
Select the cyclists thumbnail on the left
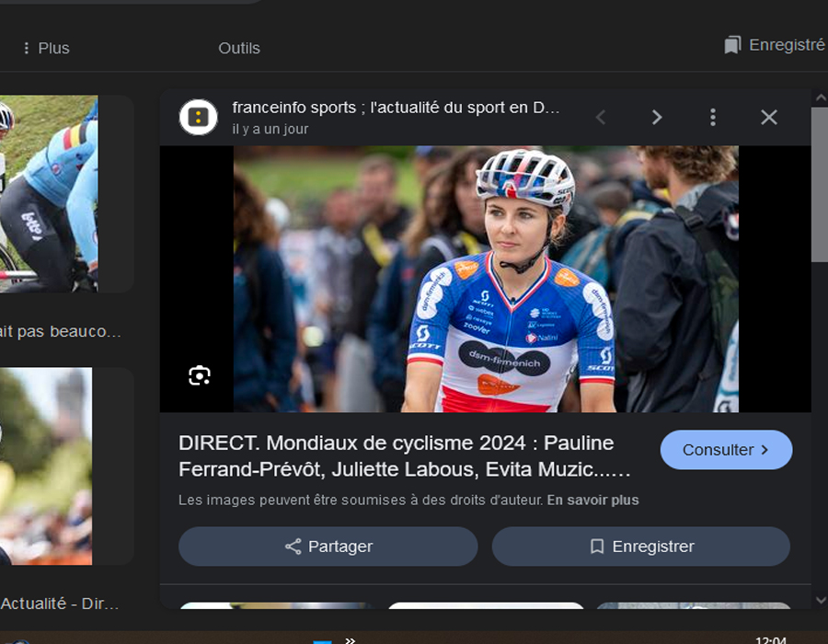(48, 191)
